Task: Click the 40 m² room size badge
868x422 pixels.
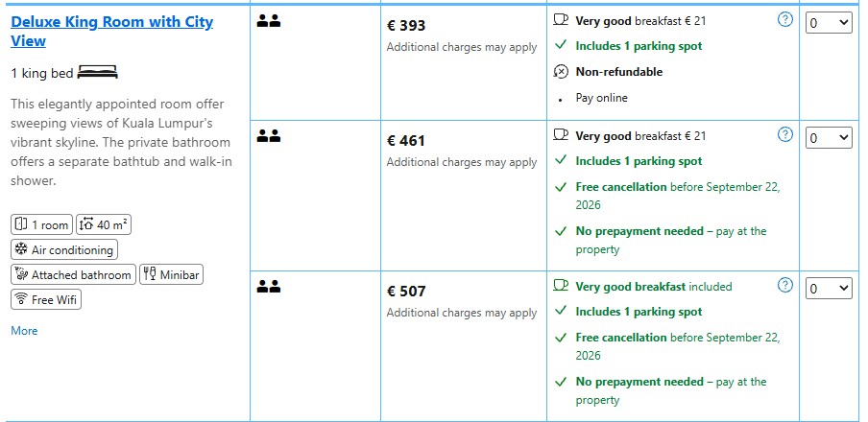Action: [x=104, y=224]
